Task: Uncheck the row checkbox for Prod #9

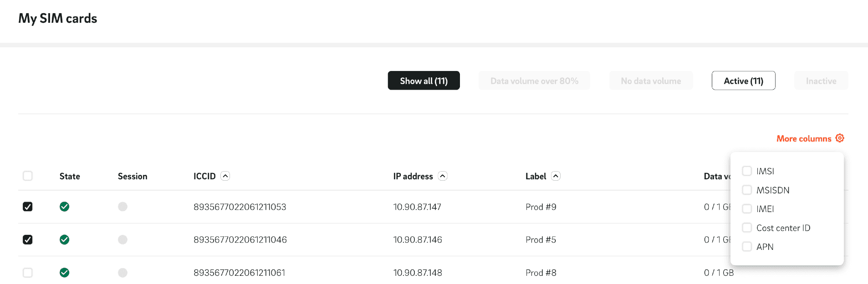Action: click(x=28, y=207)
